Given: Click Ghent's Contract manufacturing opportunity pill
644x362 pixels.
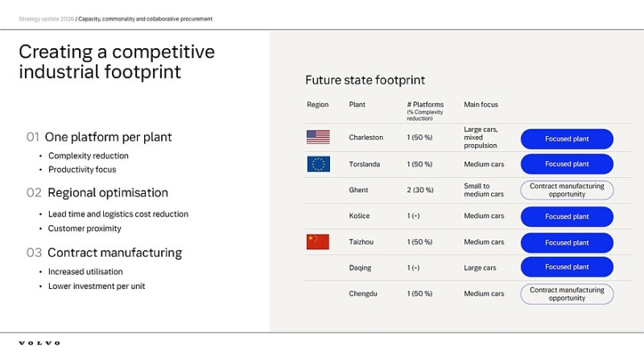Looking at the screenshot, I should tap(567, 190).
